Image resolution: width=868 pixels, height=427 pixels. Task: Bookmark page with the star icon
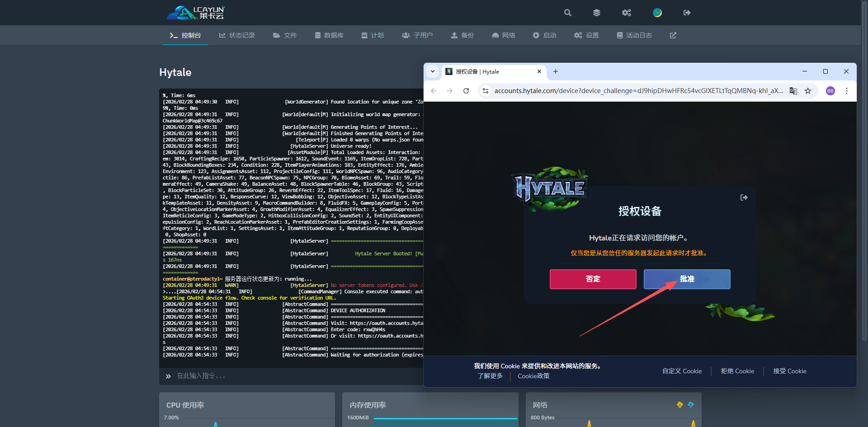click(x=808, y=91)
